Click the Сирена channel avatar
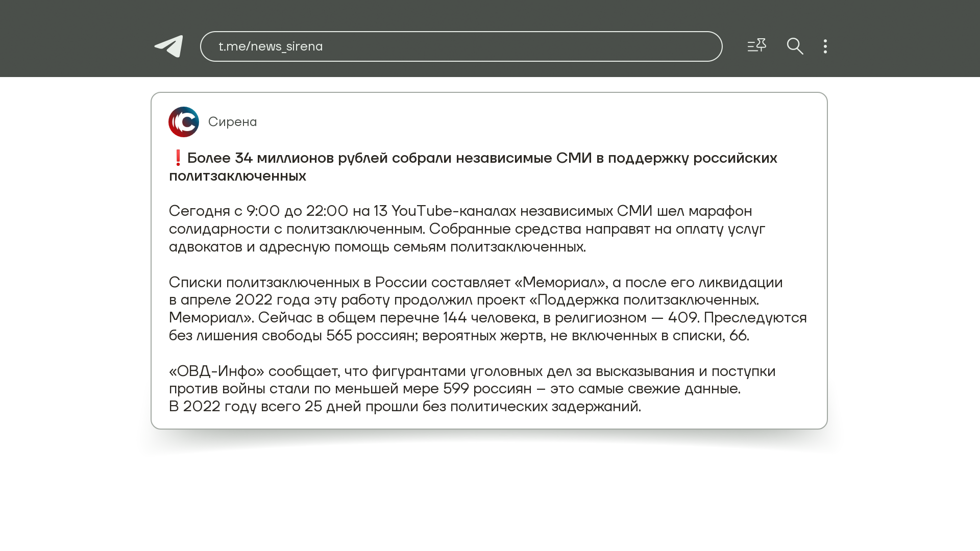This screenshot has height=551, width=980. [x=184, y=122]
